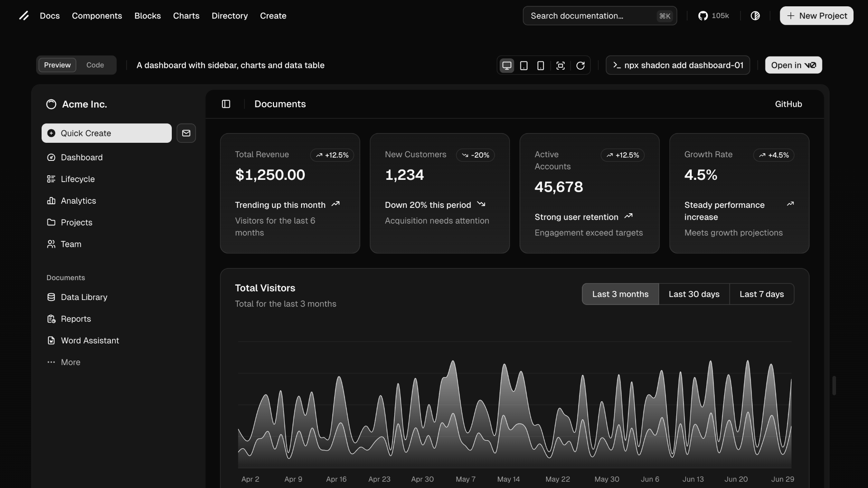Expand the More documents item
This screenshot has height=488, width=868.
(x=70, y=362)
